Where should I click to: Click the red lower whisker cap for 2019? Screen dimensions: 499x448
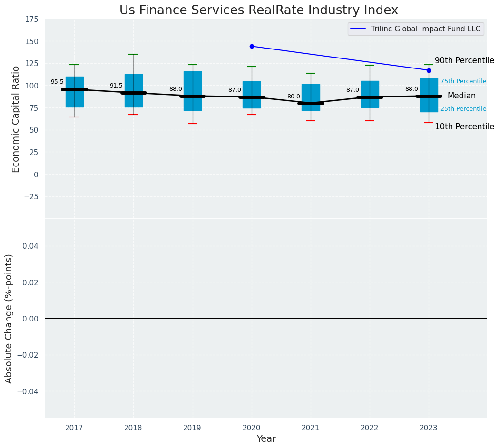tap(193, 124)
